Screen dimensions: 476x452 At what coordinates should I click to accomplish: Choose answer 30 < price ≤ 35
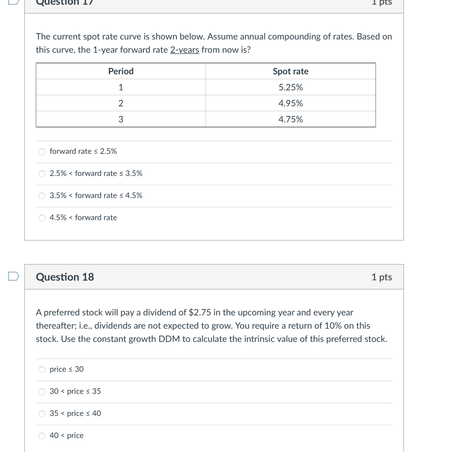pos(42,392)
